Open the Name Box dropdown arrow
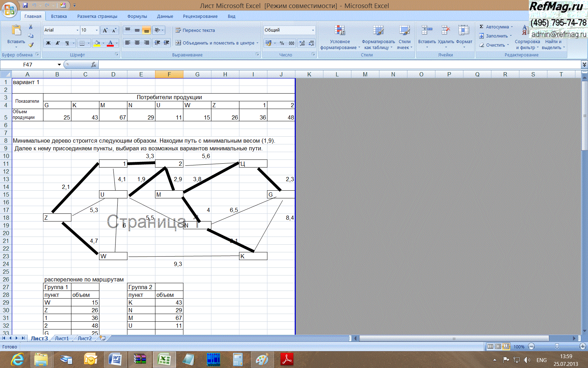 [59, 64]
